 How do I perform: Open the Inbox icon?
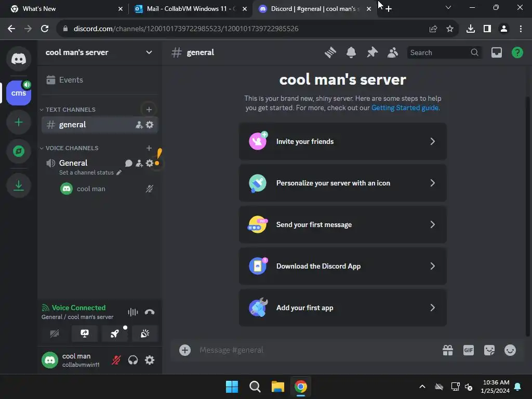[496, 52]
